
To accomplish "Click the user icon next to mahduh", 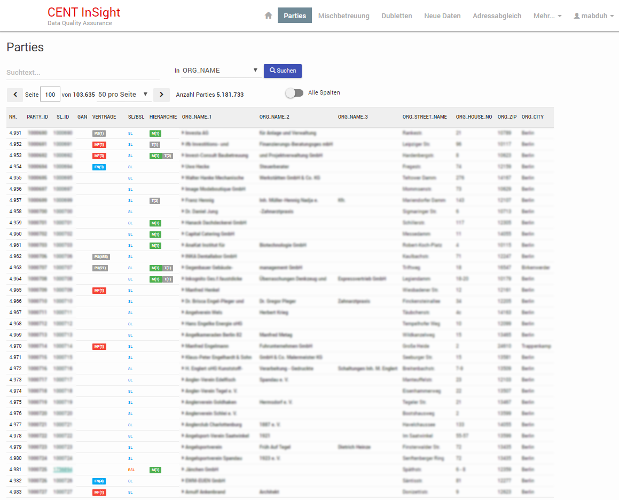I will (578, 16).
